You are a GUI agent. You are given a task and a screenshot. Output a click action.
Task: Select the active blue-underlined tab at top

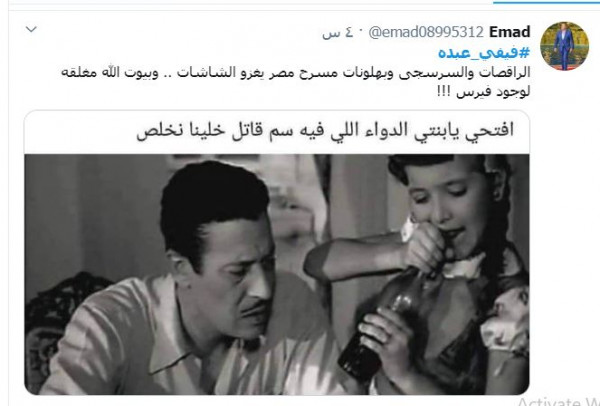pyautogui.click(x=546, y=2)
